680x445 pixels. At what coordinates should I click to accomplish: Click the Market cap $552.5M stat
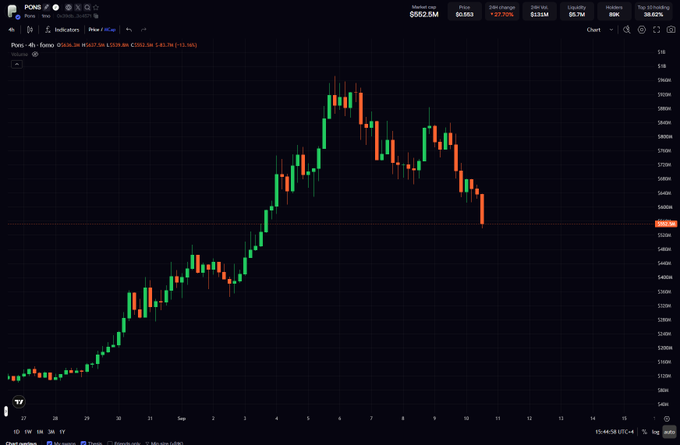click(424, 11)
